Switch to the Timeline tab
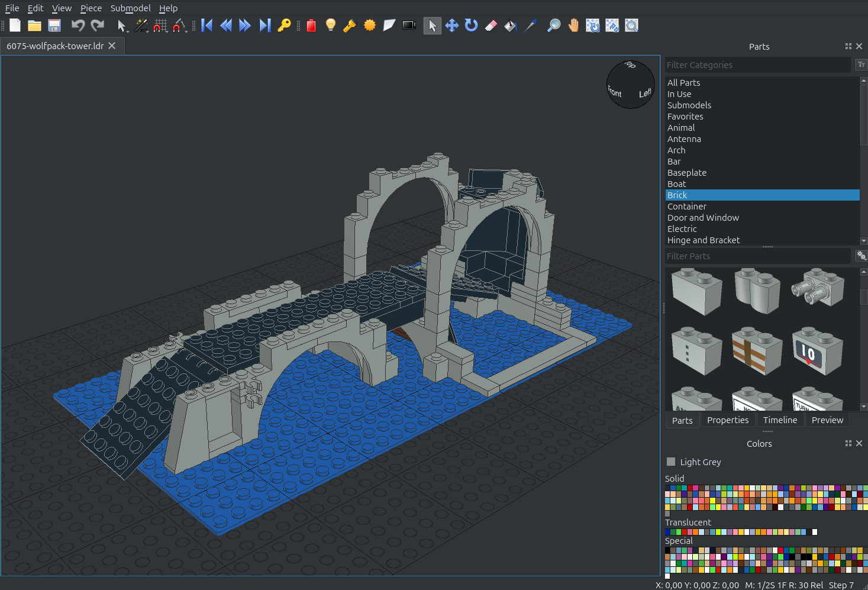 tap(780, 420)
